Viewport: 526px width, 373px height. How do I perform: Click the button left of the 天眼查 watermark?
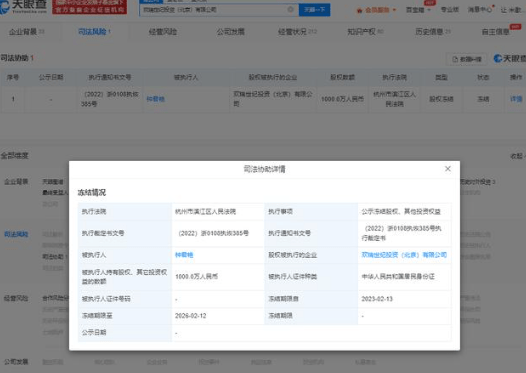pyautogui.click(x=466, y=59)
